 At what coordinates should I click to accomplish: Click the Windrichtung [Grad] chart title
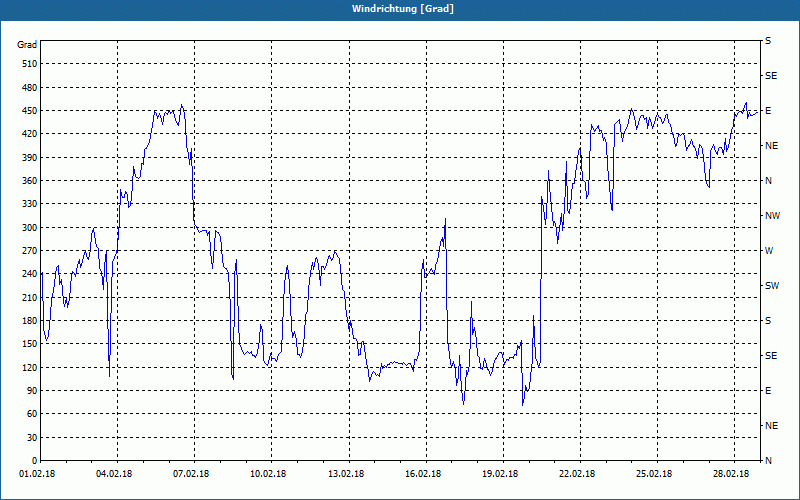pyautogui.click(x=403, y=9)
